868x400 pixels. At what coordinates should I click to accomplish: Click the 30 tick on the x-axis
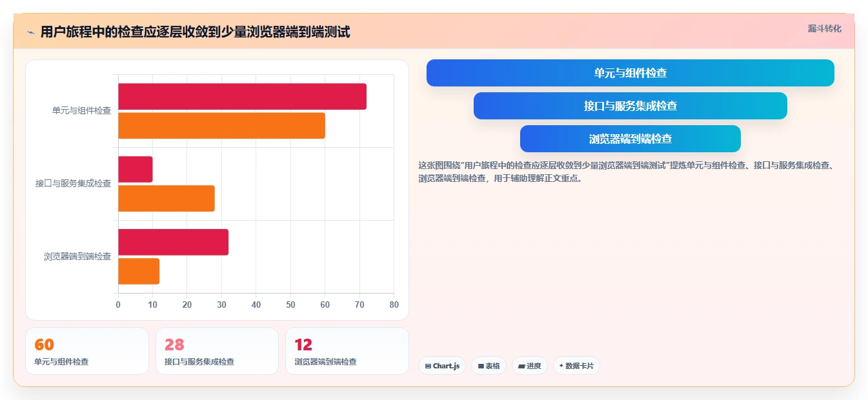tap(221, 305)
